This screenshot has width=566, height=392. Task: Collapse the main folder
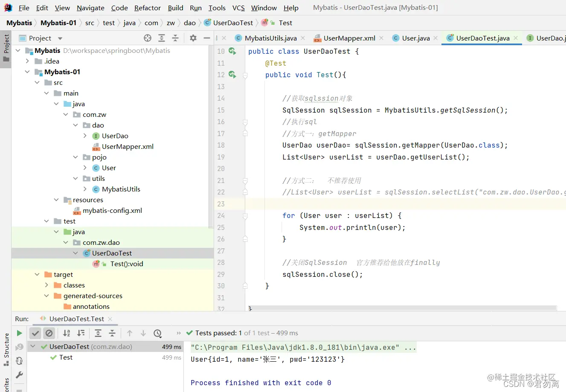46,93
